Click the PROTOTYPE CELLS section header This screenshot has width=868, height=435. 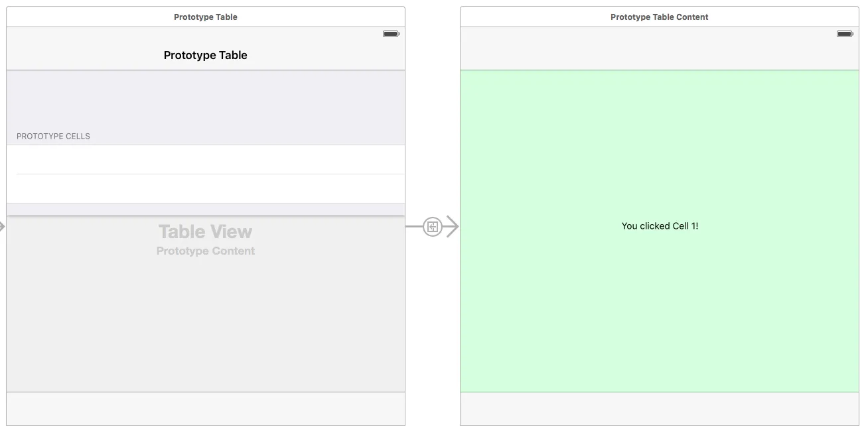pos(53,136)
